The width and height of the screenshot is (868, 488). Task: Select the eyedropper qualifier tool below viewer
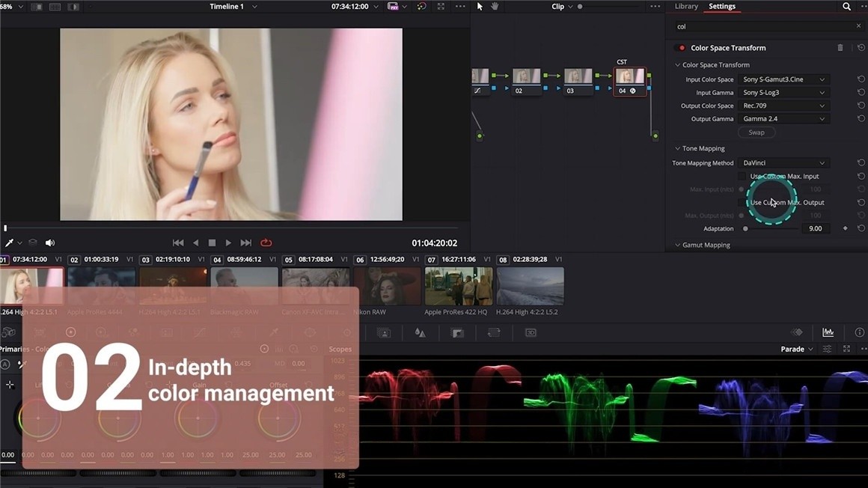(10, 243)
